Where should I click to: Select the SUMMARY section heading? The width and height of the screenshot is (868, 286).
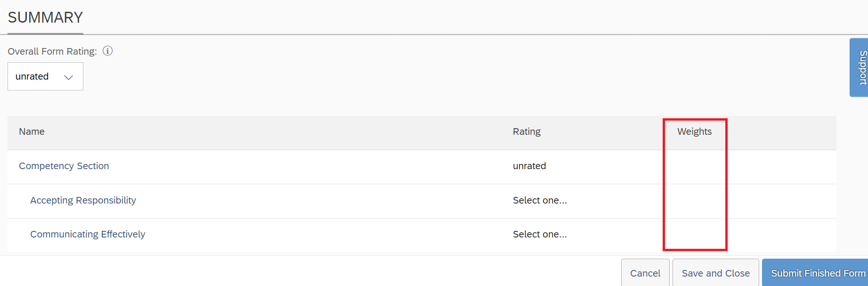(45, 17)
